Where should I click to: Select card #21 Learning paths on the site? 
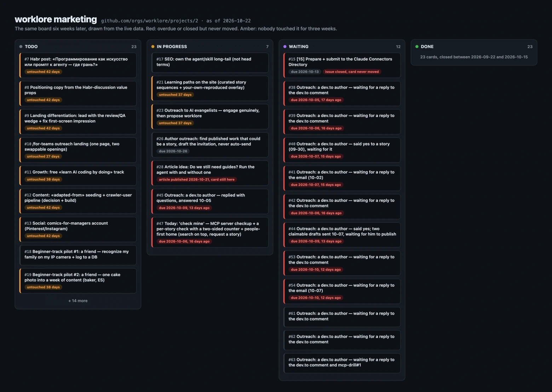pos(210,88)
